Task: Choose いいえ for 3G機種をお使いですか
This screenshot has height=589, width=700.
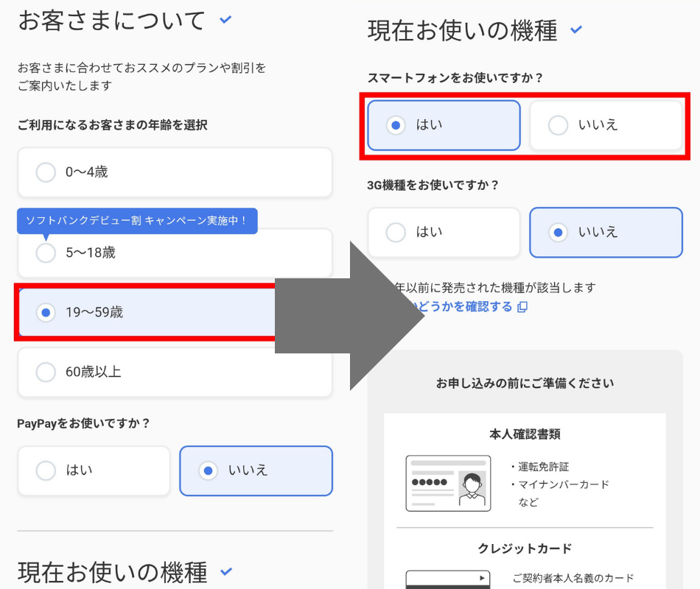Action: (x=606, y=233)
